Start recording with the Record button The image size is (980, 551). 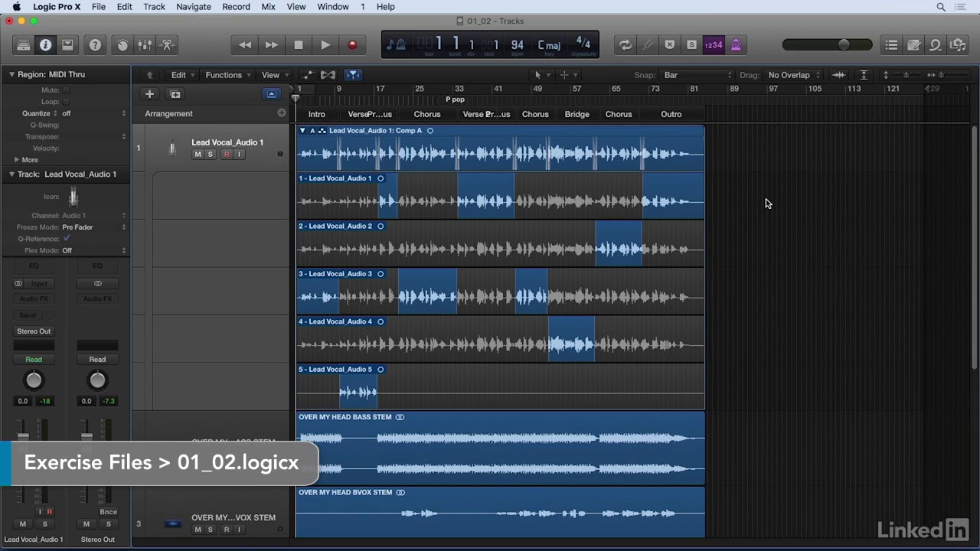pyautogui.click(x=352, y=45)
